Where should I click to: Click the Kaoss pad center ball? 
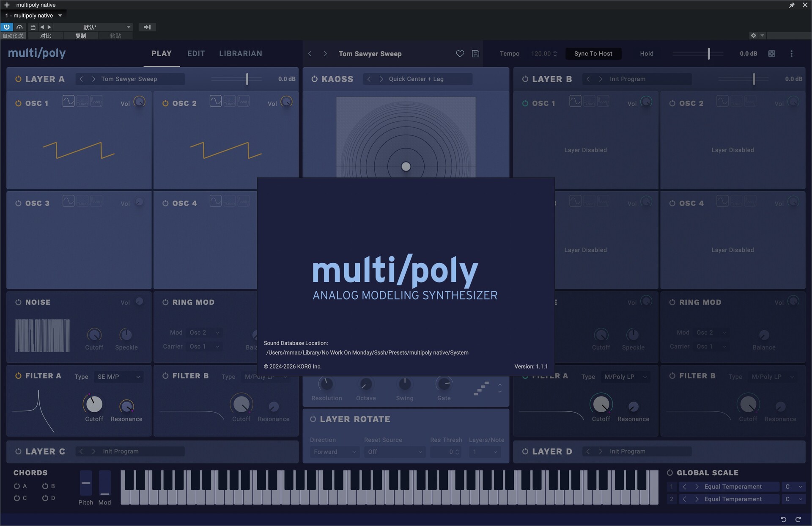click(x=406, y=166)
